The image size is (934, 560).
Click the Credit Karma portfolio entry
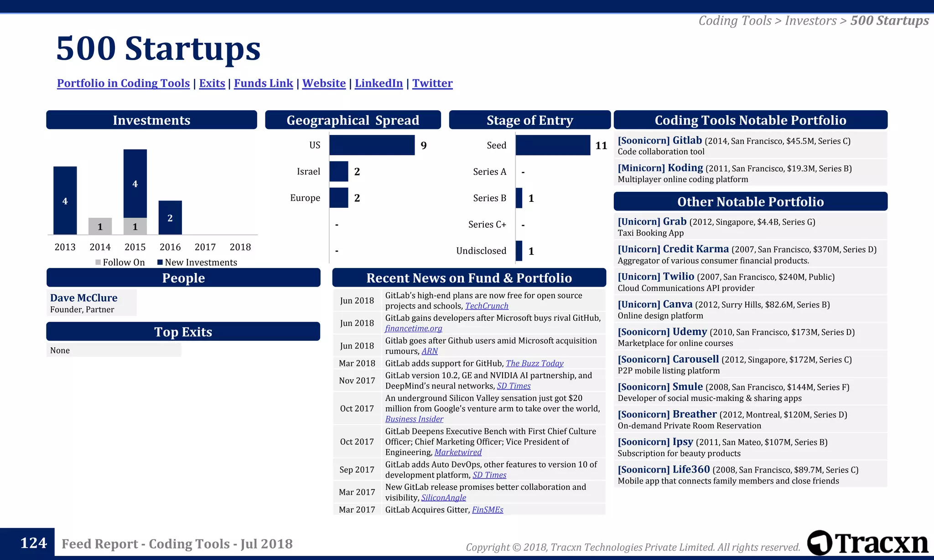click(x=750, y=254)
